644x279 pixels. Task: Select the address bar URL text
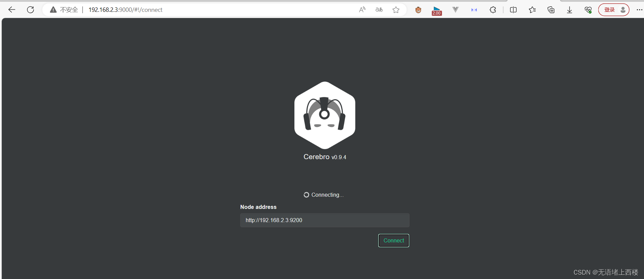[x=125, y=10]
